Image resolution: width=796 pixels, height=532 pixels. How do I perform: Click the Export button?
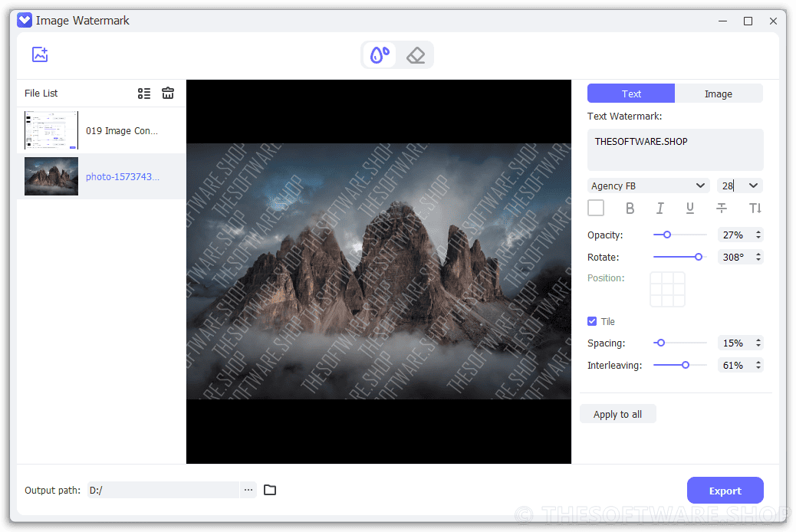click(725, 491)
